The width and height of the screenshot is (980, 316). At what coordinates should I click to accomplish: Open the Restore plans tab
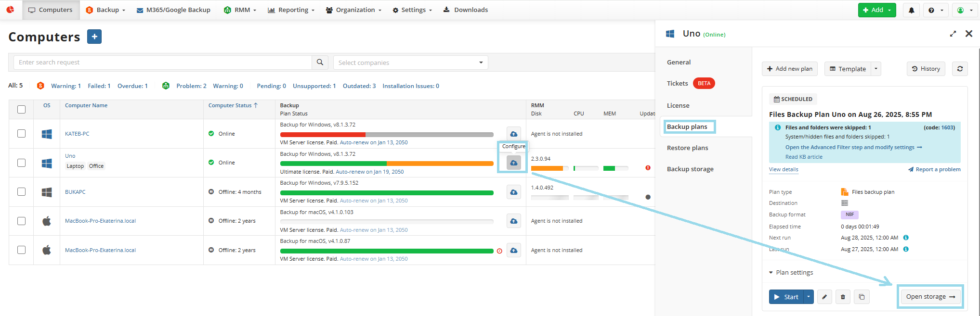pyautogui.click(x=687, y=148)
